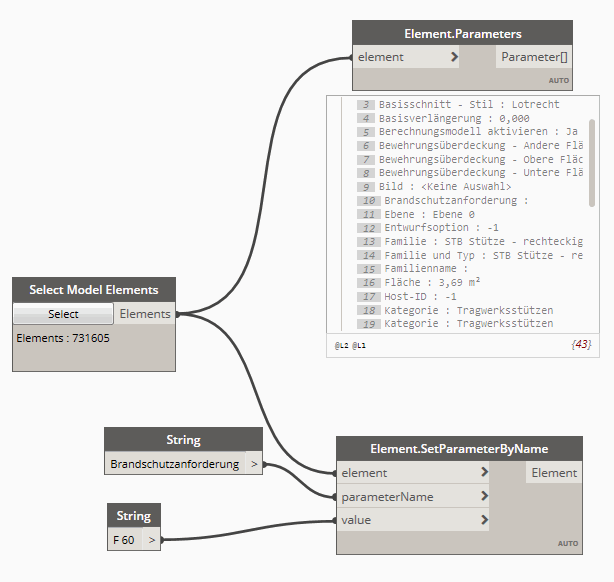Viewport: 614px width, 582px height.
Task: Click the Element output port on SetParameterByName
Action: tap(553, 473)
